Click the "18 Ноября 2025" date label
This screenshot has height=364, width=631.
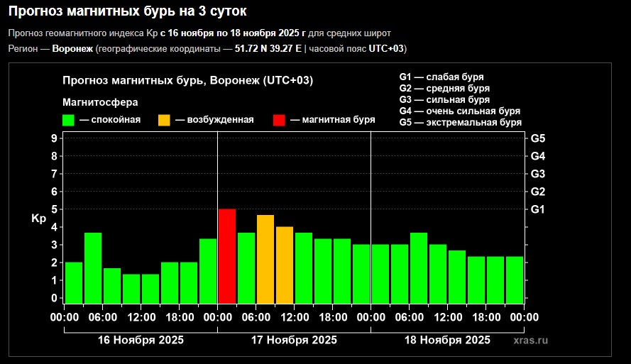(447, 340)
